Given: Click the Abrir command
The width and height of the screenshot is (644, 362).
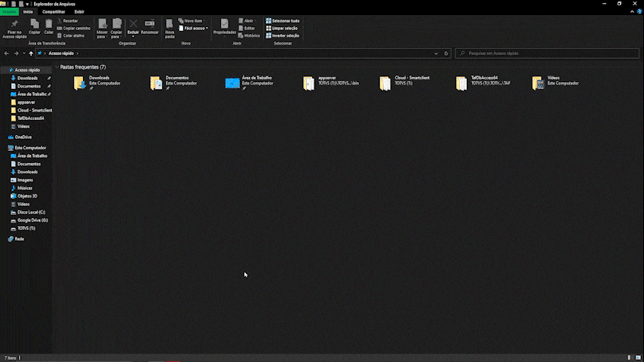Looking at the screenshot, I should pos(247,20).
